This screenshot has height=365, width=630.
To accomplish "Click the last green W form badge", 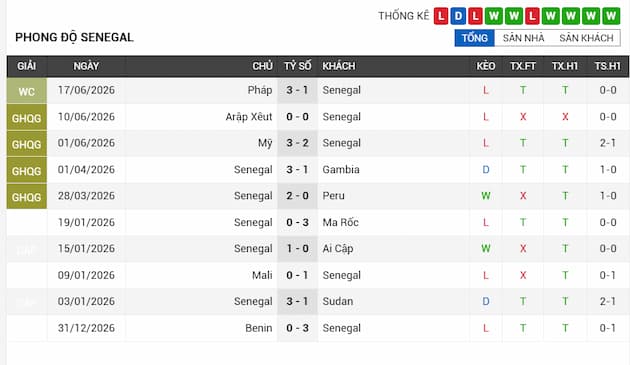I will pos(611,16).
